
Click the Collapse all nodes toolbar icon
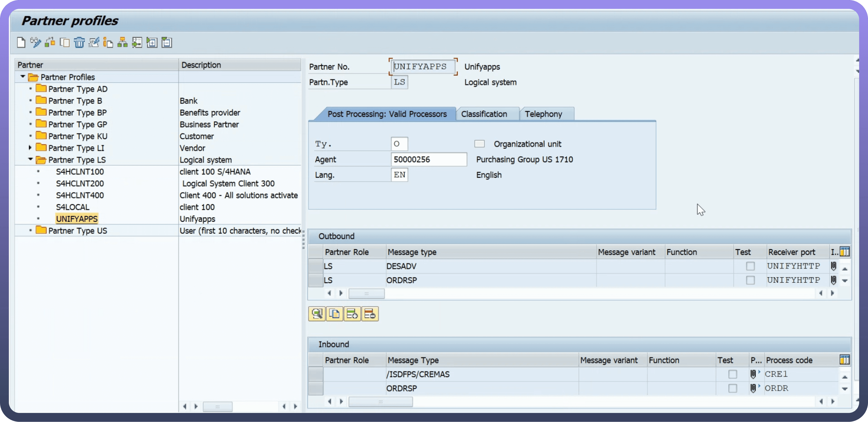pyautogui.click(x=167, y=43)
